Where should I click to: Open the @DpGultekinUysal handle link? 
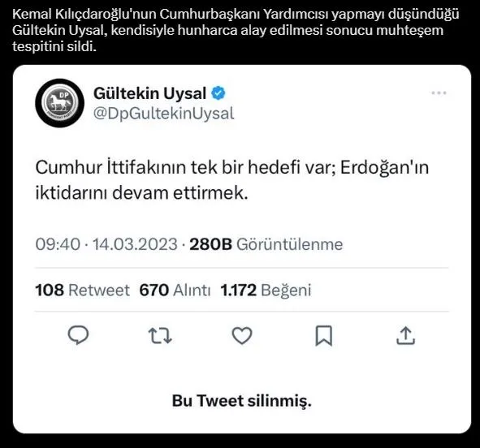click(x=164, y=114)
